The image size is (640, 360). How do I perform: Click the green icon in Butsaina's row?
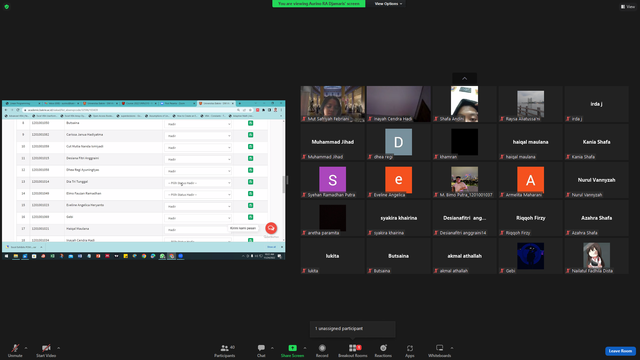point(251,123)
